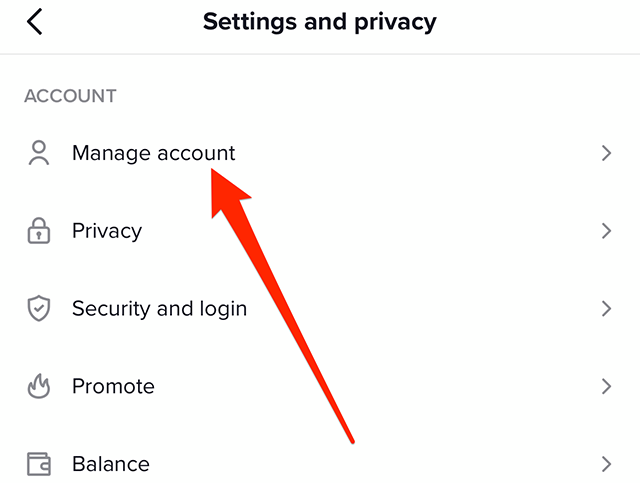Click the wallet icon beside Balance
The width and height of the screenshot is (640, 483).
pyautogui.click(x=39, y=464)
